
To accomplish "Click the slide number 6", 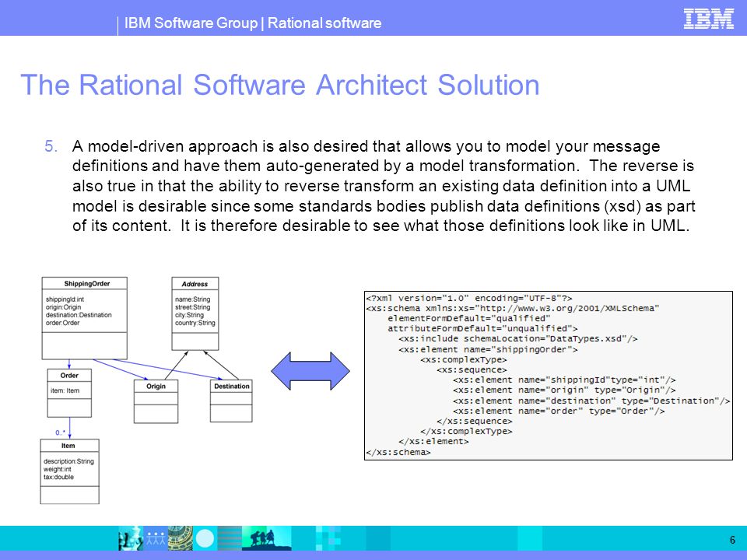I will tap(732, 540).
